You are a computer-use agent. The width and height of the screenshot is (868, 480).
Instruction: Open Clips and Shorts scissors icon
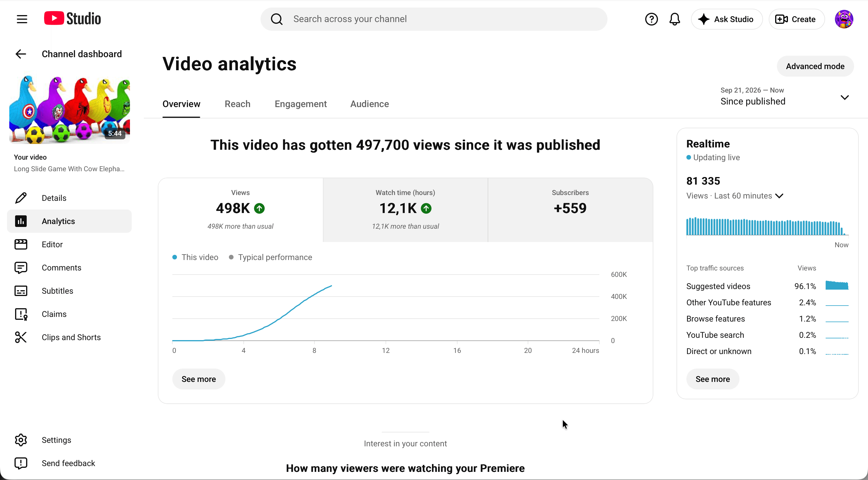[x=21, y=338]
